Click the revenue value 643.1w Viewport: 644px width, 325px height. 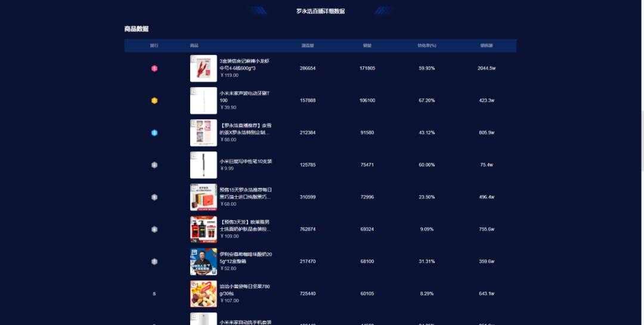487,294
